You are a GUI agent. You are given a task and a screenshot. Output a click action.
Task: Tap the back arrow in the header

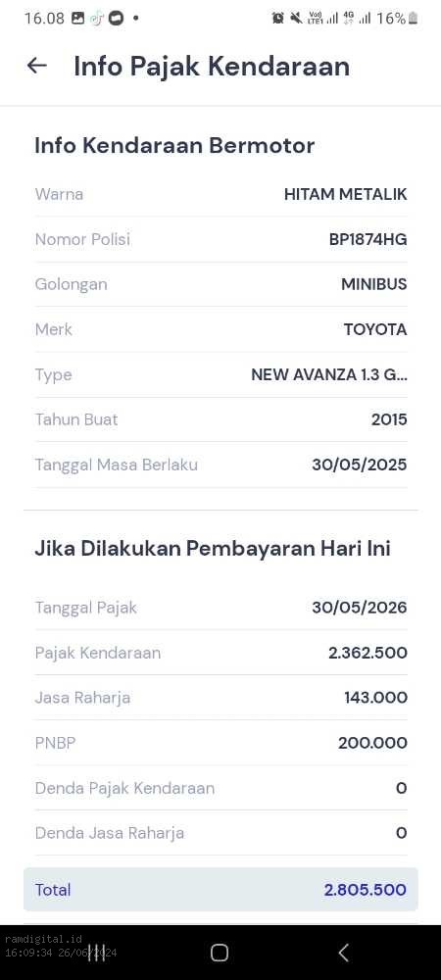(37, 66)
